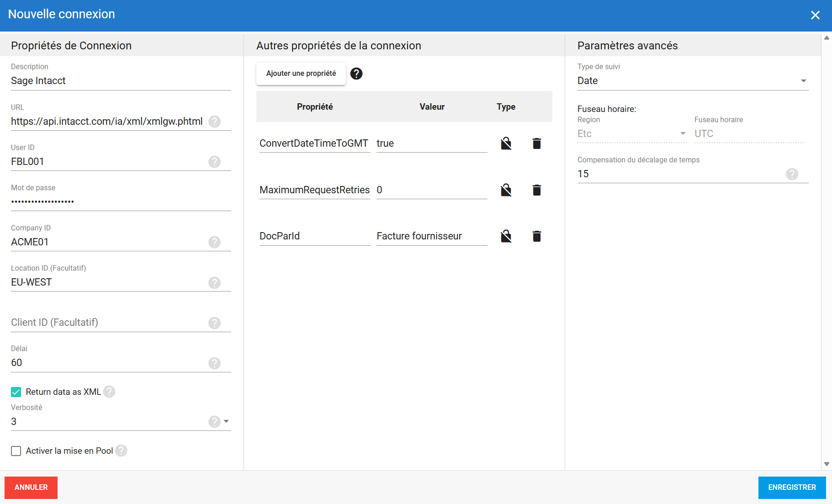Click the help icon beside User ID
The width and height of the screenshot is (832, 504).
(214, 162)
